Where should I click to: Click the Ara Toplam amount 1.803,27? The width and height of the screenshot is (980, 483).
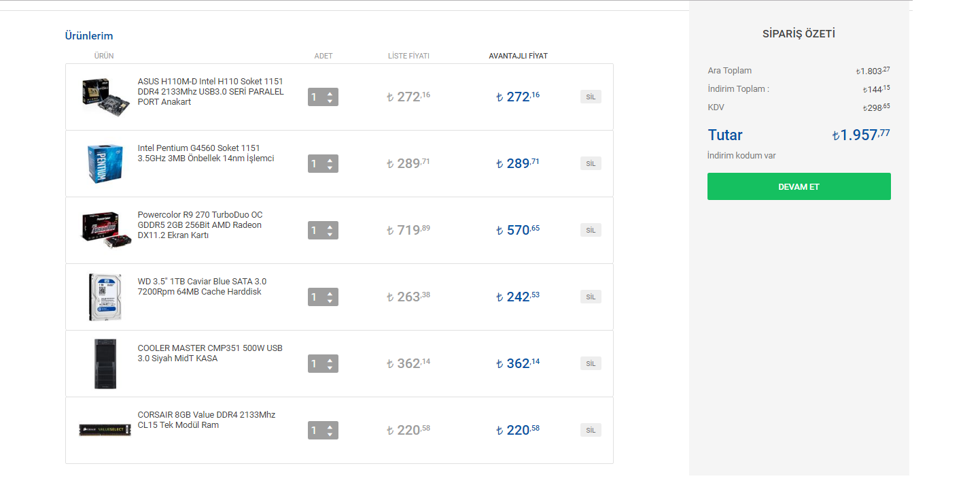[x=873, y=71]
